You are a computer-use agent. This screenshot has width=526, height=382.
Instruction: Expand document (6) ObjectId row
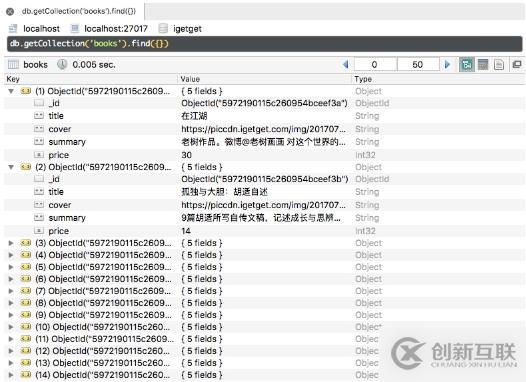11,279
